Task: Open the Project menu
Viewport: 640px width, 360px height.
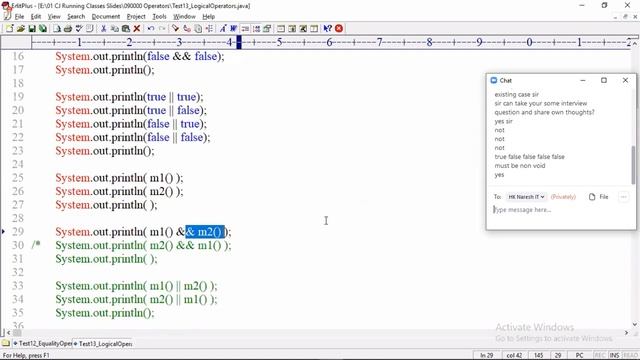Action: click(136, 17)
